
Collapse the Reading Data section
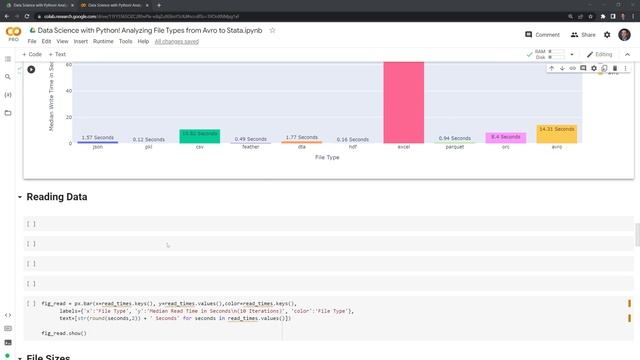click(x=20, y=197)
